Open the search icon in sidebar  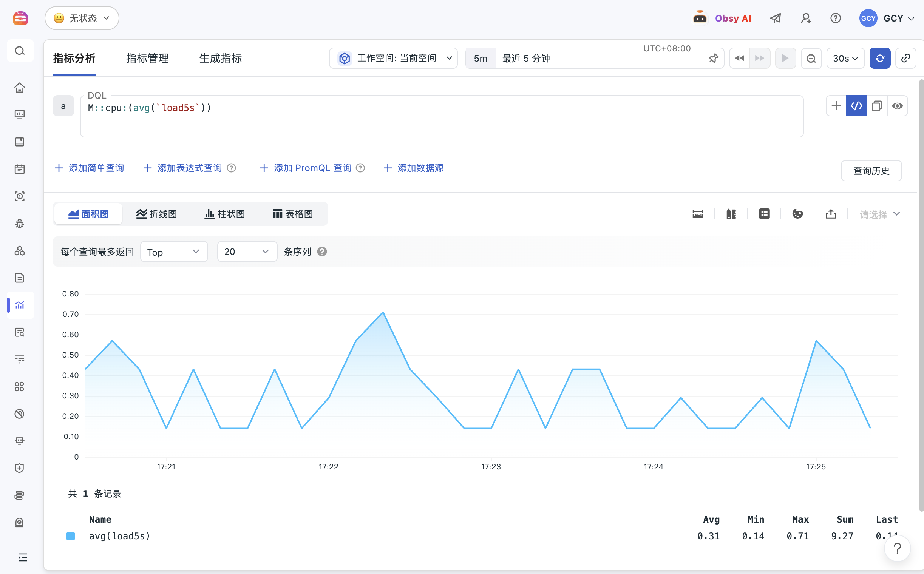pyautogui.click(x=20, y=51)
